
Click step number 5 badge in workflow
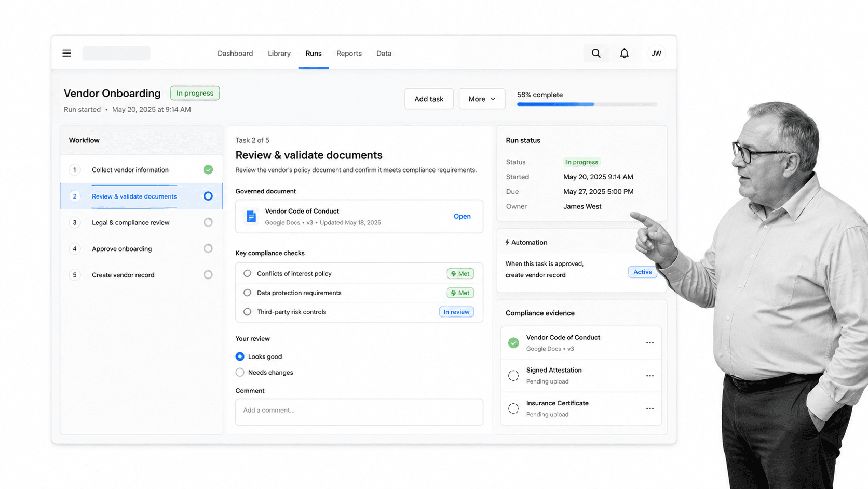pos(75,275)
